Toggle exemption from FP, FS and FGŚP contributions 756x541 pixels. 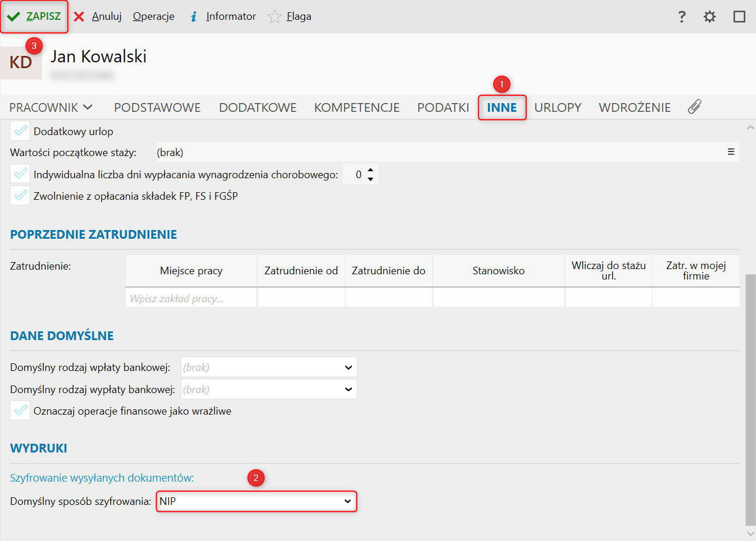20,196
